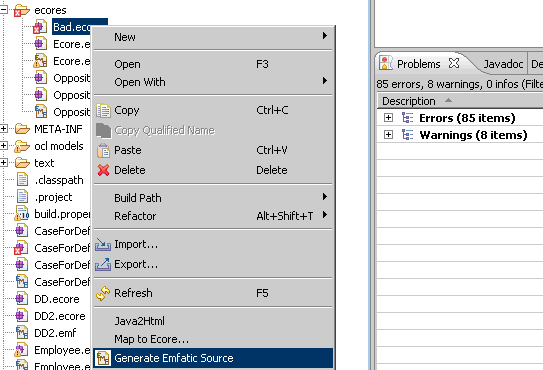Click the red Delete X icon
Screen dimensions: 543x370
point(103,170)
